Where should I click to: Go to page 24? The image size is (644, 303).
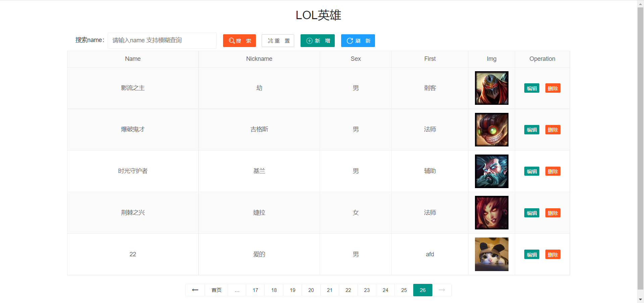point(385,290)
